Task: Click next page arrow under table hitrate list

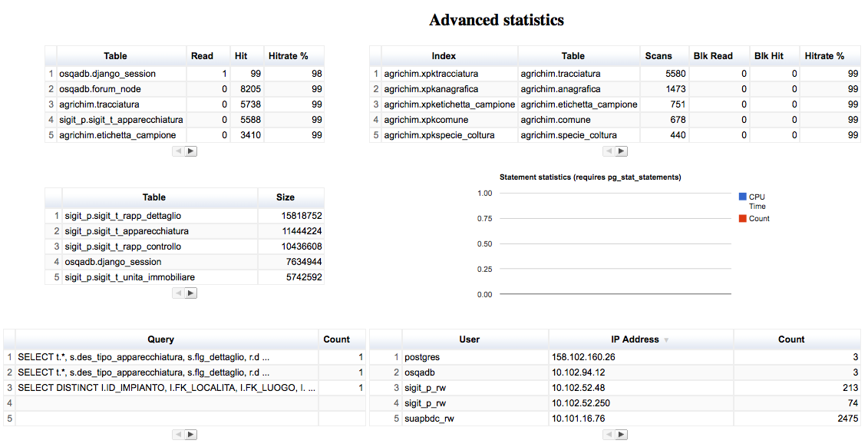Action: point(190,151)
